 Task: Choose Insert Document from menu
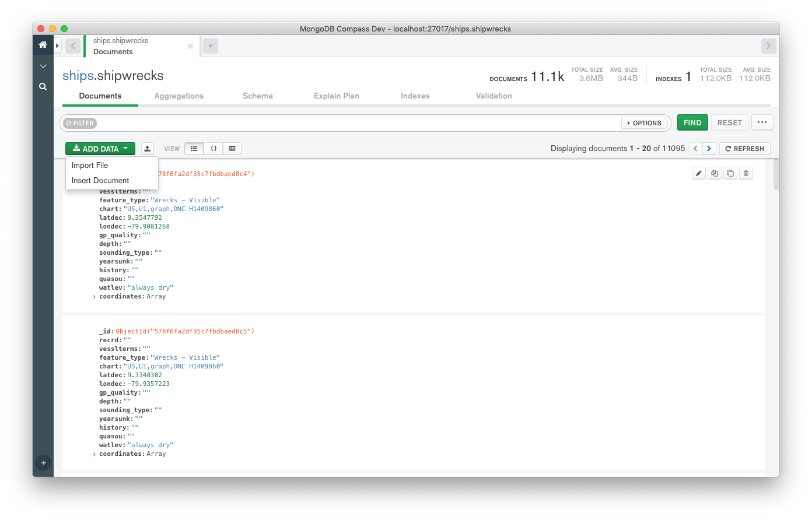click(x=112, y=181)
